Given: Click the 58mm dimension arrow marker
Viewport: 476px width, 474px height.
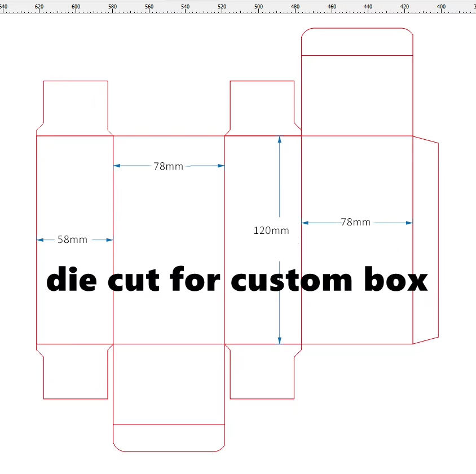Looking at the screenshot, I should tap(73, 240).
